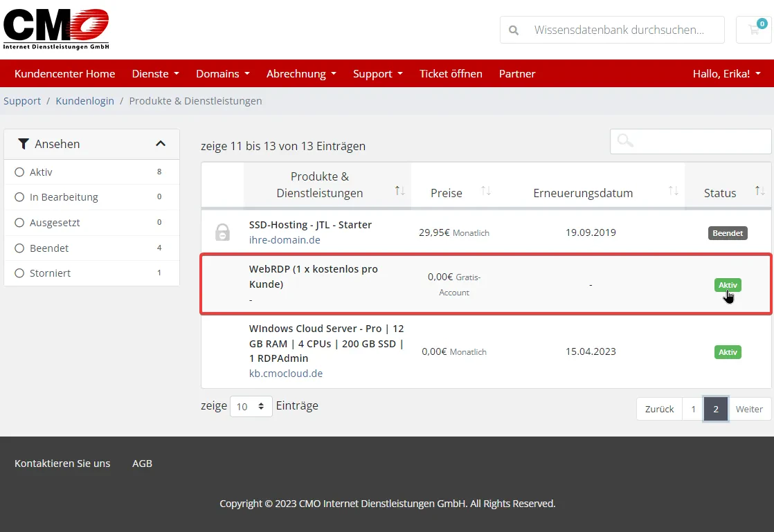Click the 29,95€ Monatlich price cell
Screen dimensions: 774x532
(x=454, y=232)
